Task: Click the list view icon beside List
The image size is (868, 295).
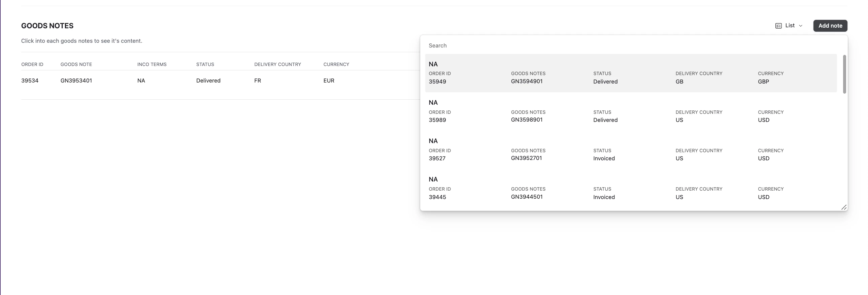Action: pos(778,26)
